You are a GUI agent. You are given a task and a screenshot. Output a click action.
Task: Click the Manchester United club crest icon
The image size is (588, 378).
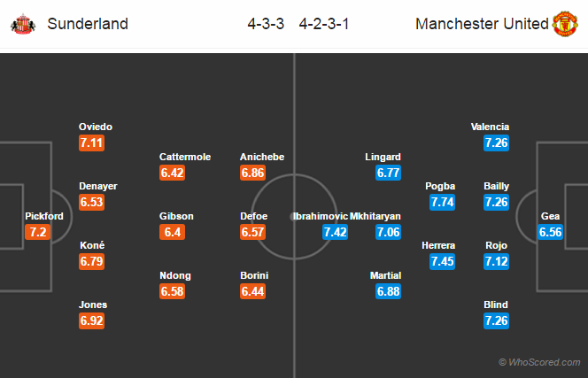[565, 24]
